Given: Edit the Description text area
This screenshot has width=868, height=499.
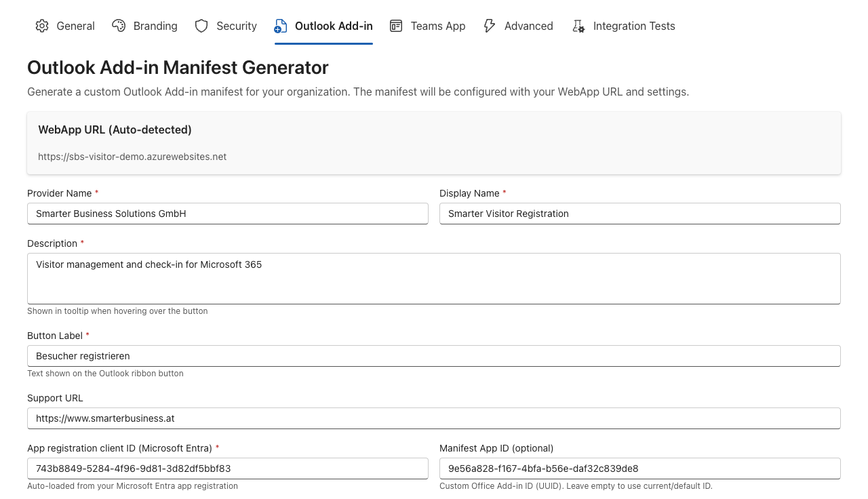Looking at the screenshot, I should [x=434, y=279].
